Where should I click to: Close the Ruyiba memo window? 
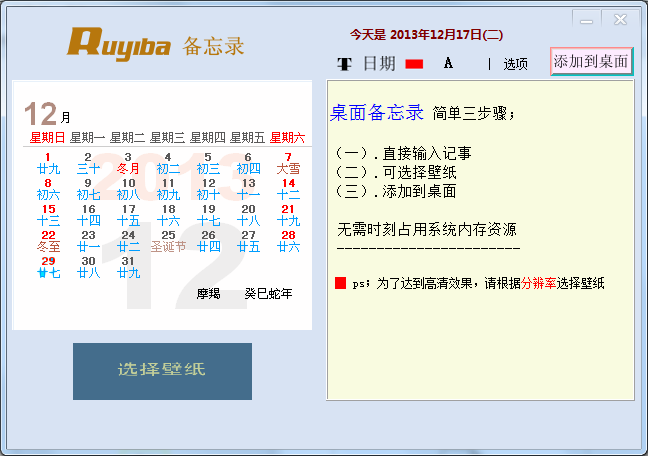[620, 19]
